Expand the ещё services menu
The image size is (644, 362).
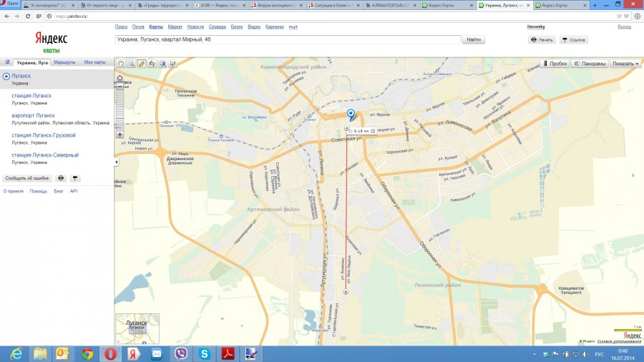tap(293, 26)
